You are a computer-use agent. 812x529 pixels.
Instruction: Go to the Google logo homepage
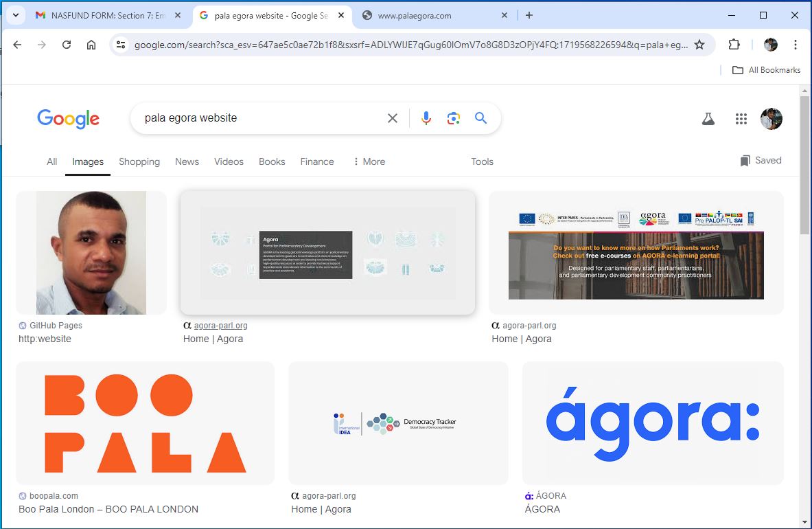69,119
